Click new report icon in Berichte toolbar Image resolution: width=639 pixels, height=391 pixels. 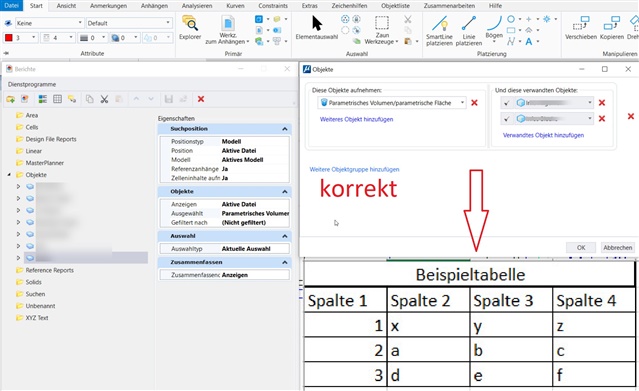tap(25, 99)
